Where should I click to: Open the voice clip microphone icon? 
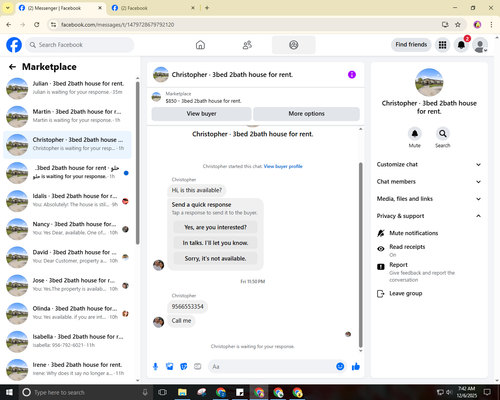pos(155,367)
